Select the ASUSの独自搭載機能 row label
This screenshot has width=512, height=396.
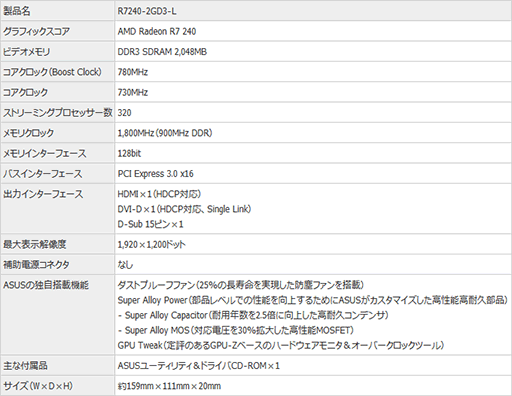tap(46, 285)
